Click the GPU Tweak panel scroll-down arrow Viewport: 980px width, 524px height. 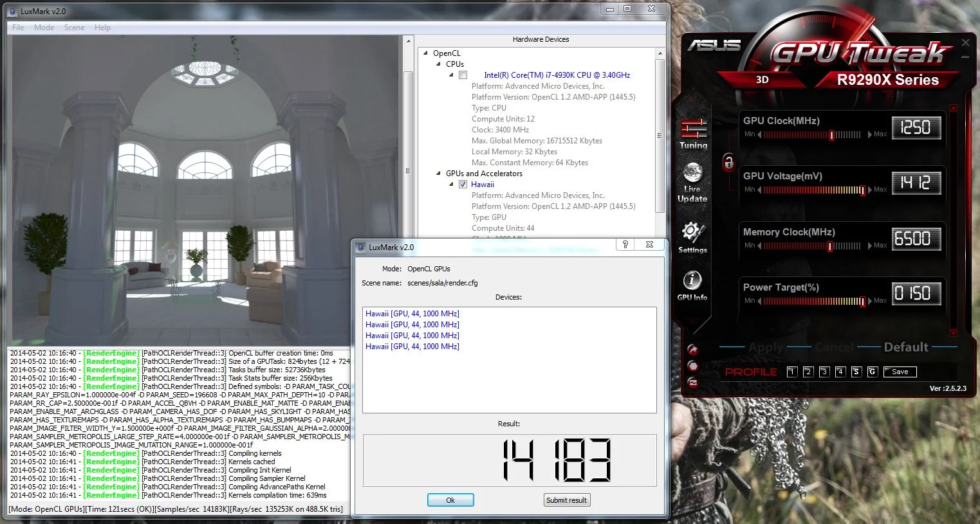(954, 333)
